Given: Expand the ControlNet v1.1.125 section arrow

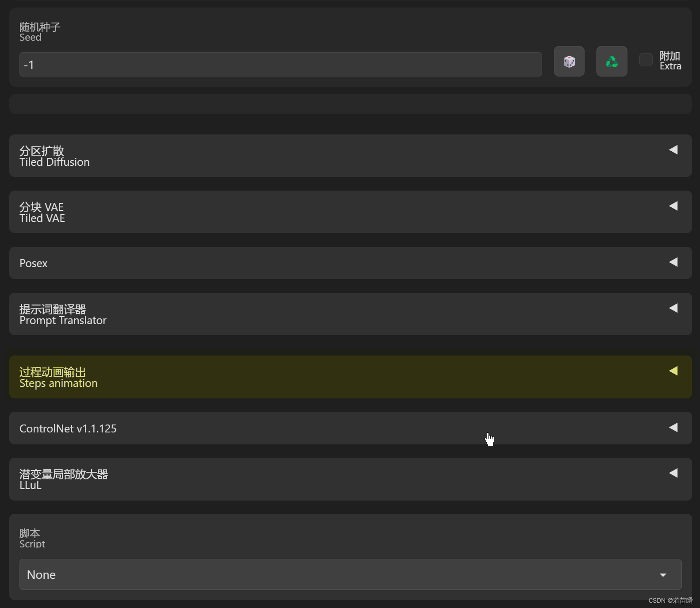Looking at the screenshot, I should [673, 428].
